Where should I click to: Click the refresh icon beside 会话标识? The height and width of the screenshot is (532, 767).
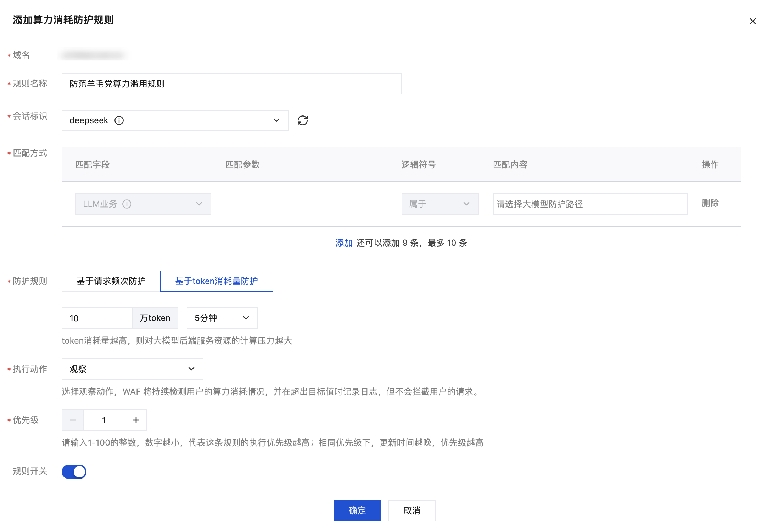[302, 120]
